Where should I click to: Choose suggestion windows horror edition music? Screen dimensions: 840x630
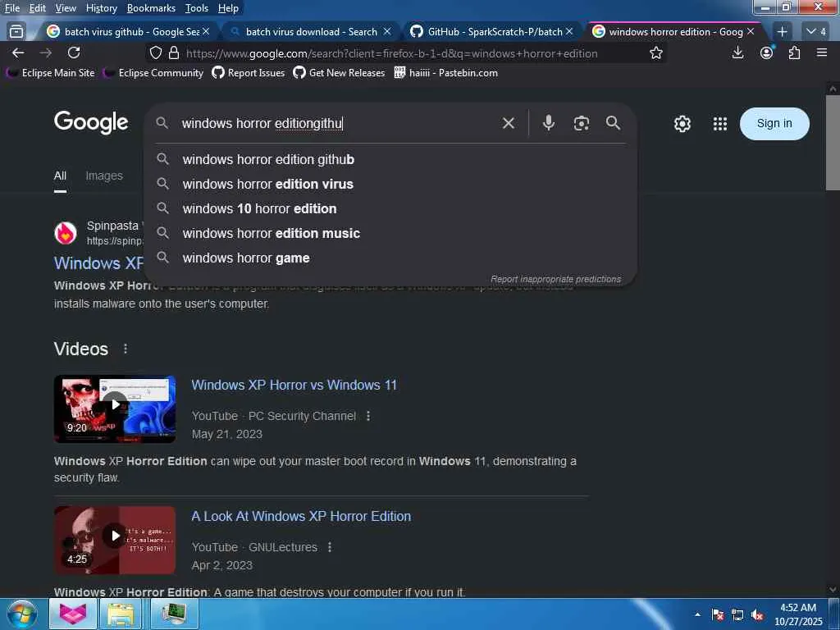(x=390, y=234)
